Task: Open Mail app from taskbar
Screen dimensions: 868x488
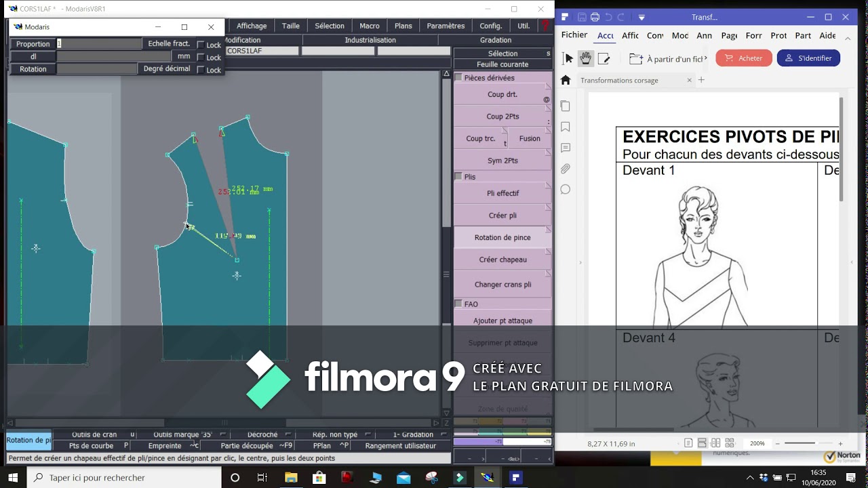Action: [x=403, y=477]
